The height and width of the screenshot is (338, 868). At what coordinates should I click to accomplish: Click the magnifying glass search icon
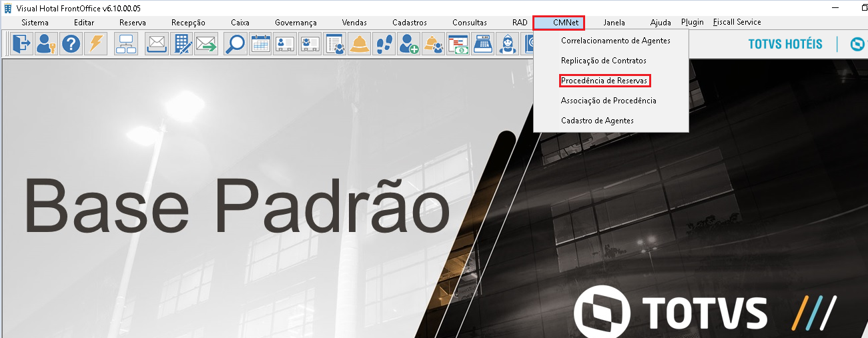235,45
